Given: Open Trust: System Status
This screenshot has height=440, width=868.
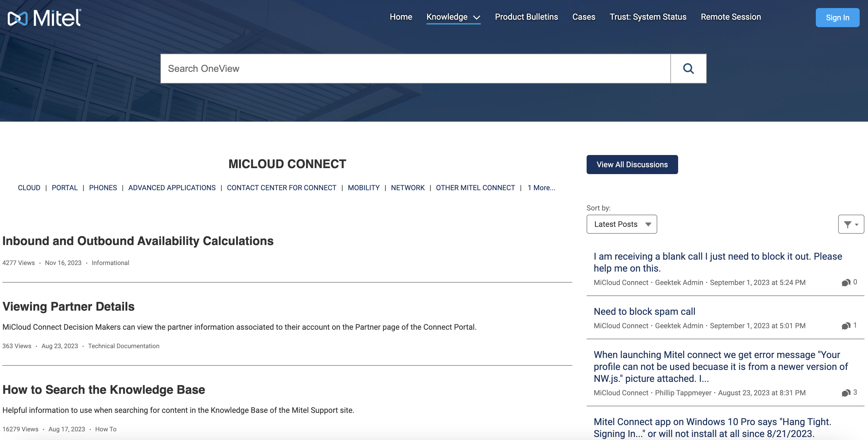Looking at the screenshot, I should pos(648,17).
